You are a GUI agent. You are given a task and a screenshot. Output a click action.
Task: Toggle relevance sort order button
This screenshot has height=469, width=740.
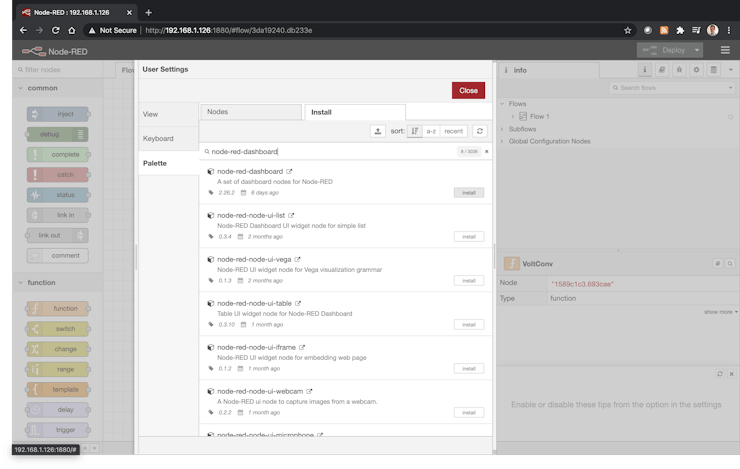click(415, 131)
